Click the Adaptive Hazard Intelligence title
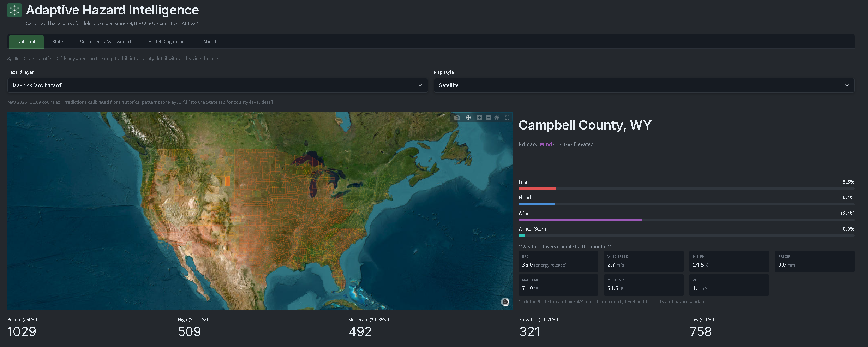The width and height of the screenshot is (868, 347). (112, 10)
